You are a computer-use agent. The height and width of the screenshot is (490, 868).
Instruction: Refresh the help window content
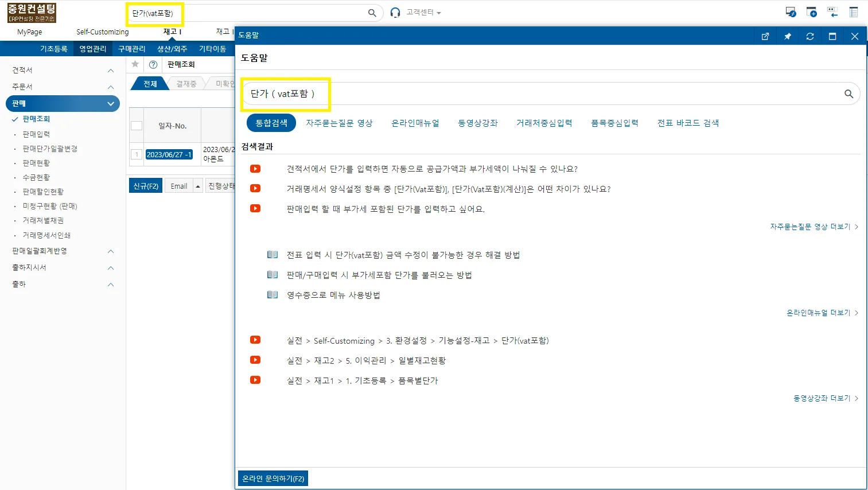coord(810,36)
